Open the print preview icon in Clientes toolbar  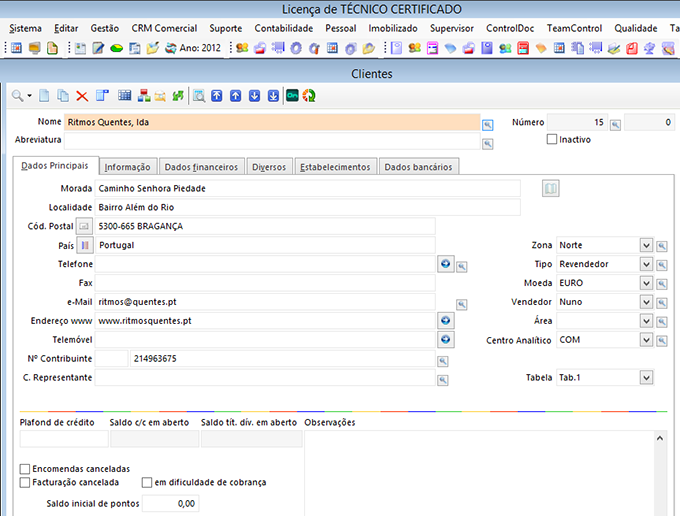coord(199,96)
